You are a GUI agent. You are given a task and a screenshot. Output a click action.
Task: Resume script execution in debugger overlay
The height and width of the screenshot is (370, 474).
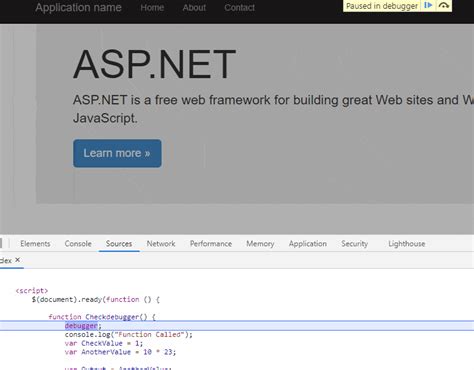(428, 5)
